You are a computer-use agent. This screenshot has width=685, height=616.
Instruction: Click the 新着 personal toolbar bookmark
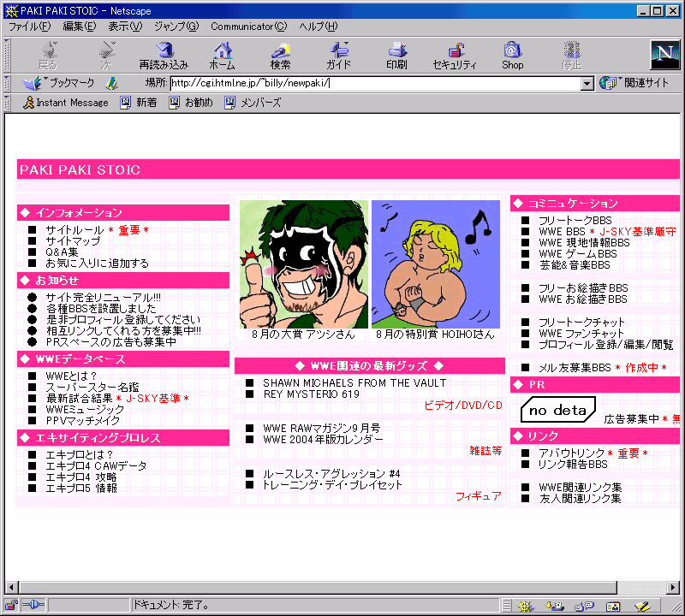pos(139,103)
